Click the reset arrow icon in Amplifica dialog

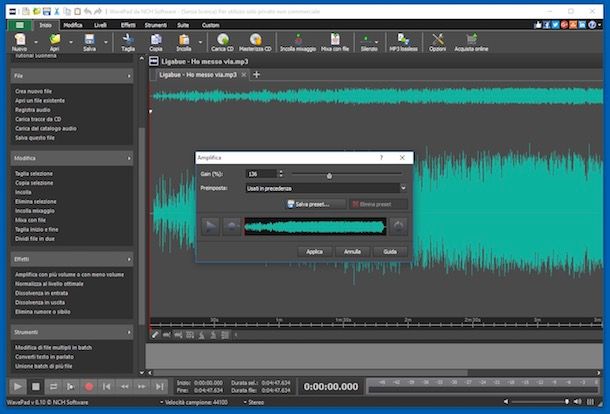click(398, 226)
